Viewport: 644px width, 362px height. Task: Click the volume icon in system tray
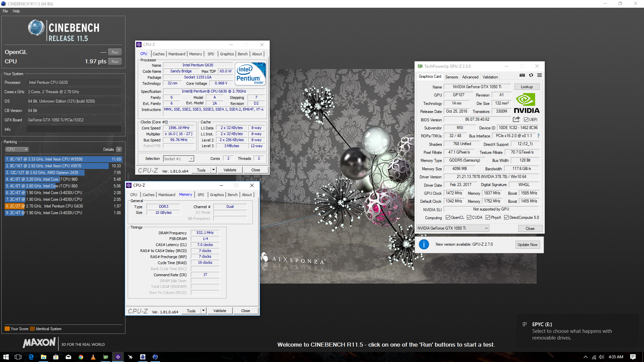(x=601, y=357)
